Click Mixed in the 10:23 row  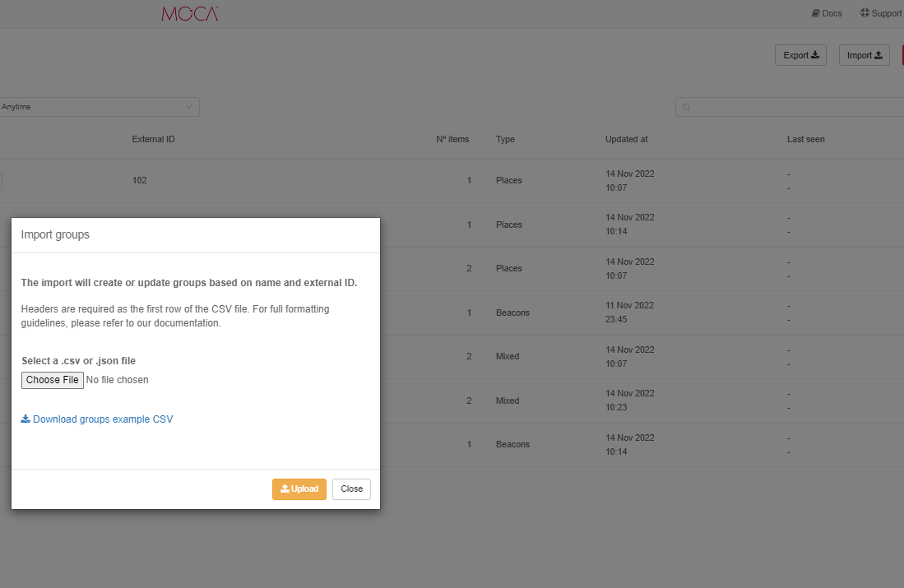508,400
